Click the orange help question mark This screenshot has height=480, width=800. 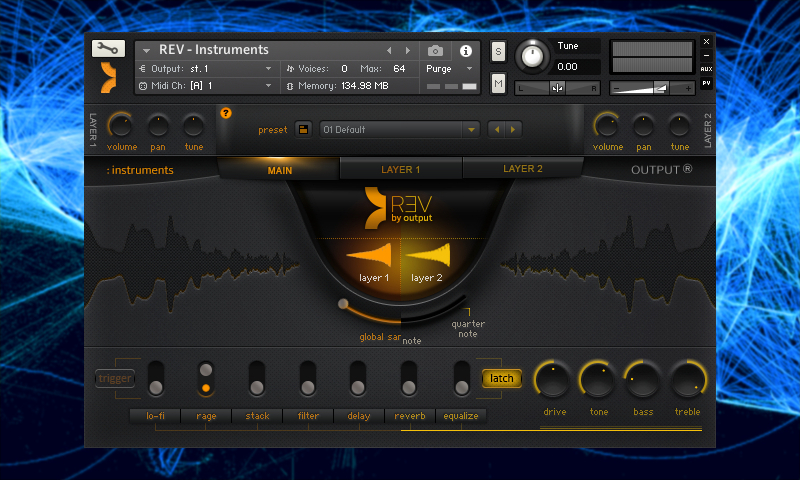click(x=226, y=113)
